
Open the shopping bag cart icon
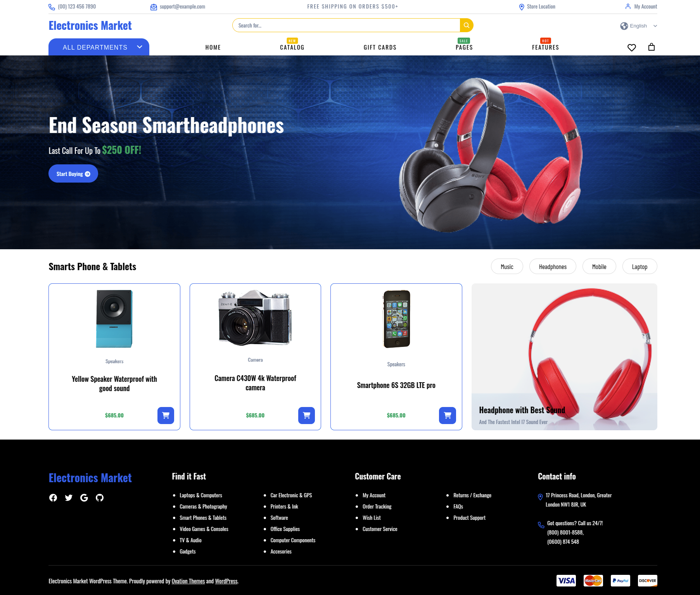click(652, 47)
